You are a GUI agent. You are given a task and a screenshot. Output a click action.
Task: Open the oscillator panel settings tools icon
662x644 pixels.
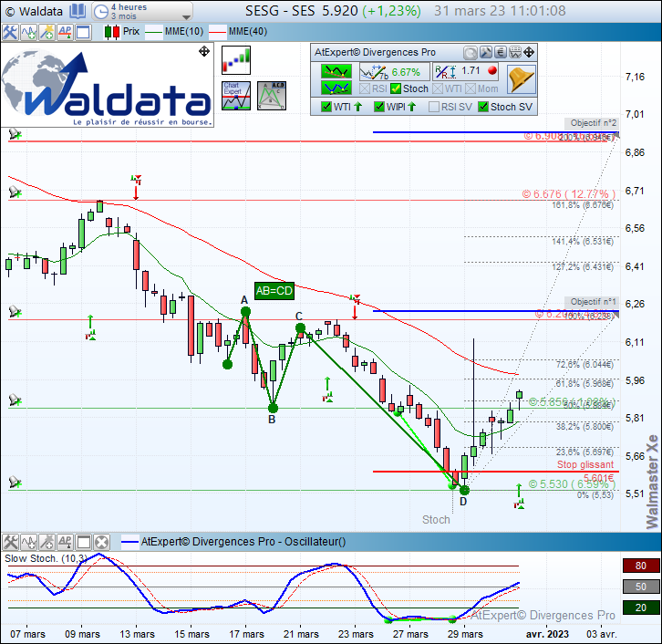[10, 542]
